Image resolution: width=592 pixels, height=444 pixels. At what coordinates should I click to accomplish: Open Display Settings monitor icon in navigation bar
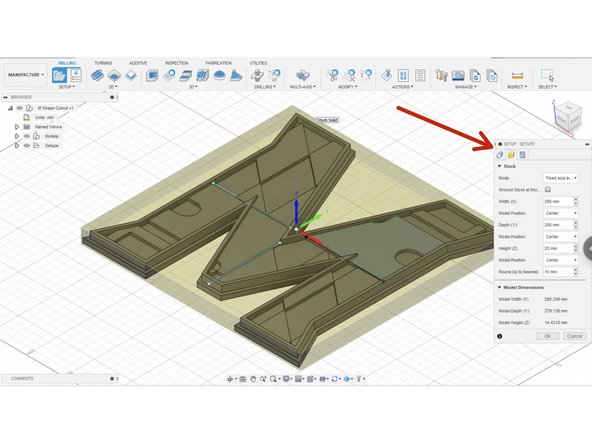pyautogui.click(x=286, y=379)
